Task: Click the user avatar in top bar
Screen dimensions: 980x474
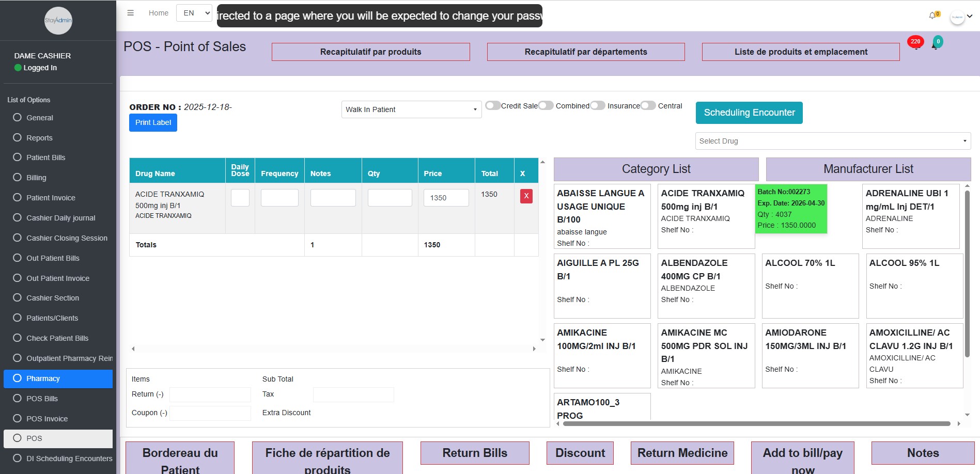Action: click(957, 17)
